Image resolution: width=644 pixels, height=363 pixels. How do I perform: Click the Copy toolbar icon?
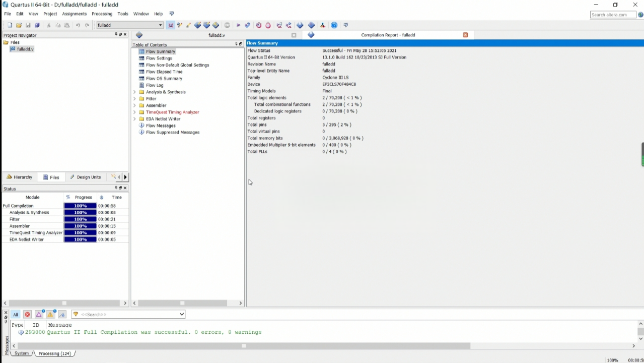(58, 25)
